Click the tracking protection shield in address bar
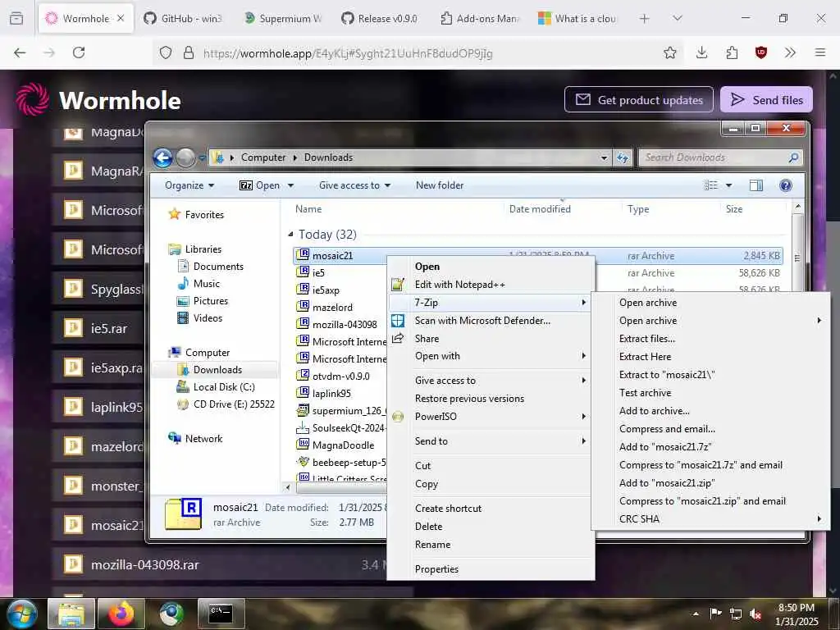The image size is (840, 630). 166,52
